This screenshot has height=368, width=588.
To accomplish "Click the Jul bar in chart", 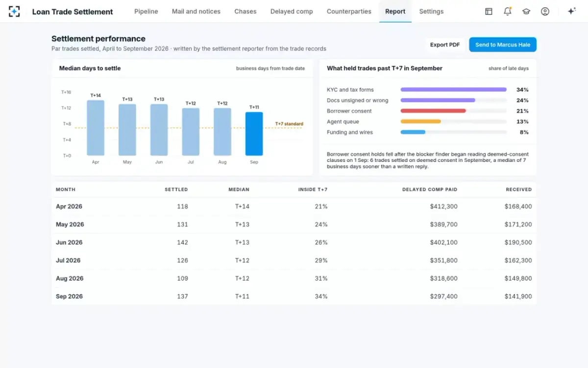I will (x=191, y=132).
